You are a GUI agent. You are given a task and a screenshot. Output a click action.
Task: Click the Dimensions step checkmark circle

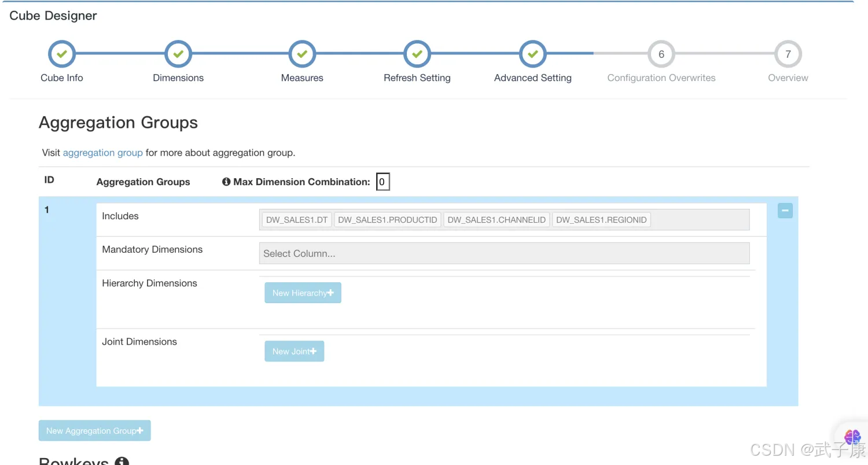coord(178,54)
